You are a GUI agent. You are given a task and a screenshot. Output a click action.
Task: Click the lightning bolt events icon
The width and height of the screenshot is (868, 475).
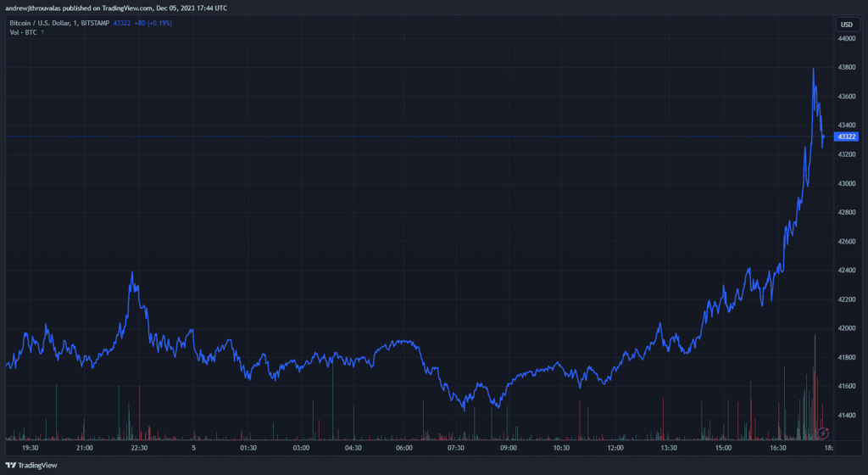[x=823, y=433]
